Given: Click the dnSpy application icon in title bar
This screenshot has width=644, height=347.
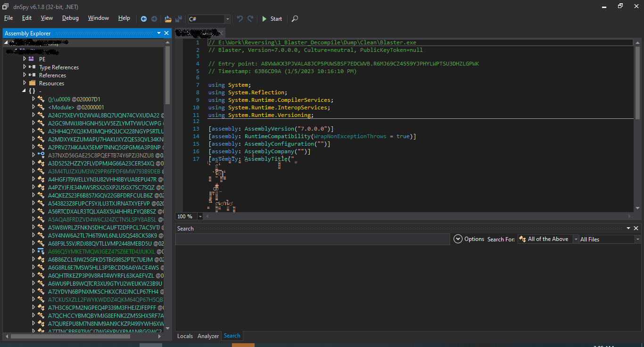Looking at the screenshot, I should click(5, 6).
